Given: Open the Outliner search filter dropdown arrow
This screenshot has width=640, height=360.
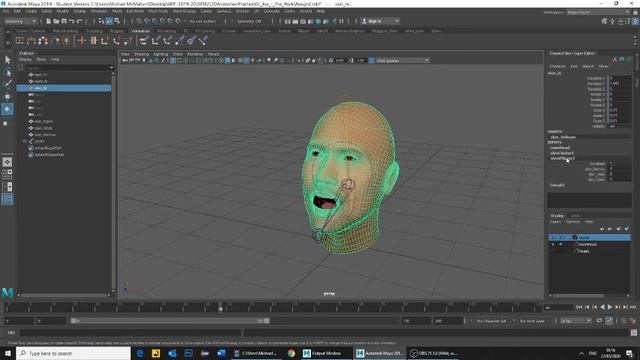Looking at the screenshot, I should coord(111,68).
